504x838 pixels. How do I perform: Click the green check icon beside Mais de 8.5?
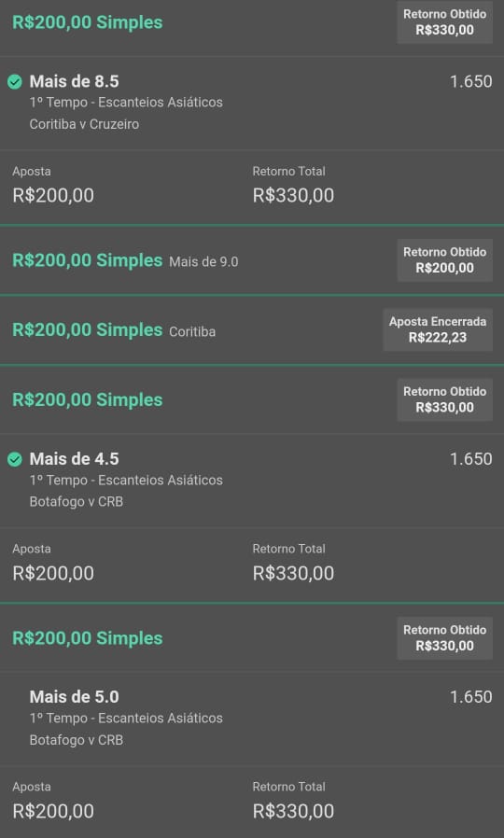[x=15, y=82]
